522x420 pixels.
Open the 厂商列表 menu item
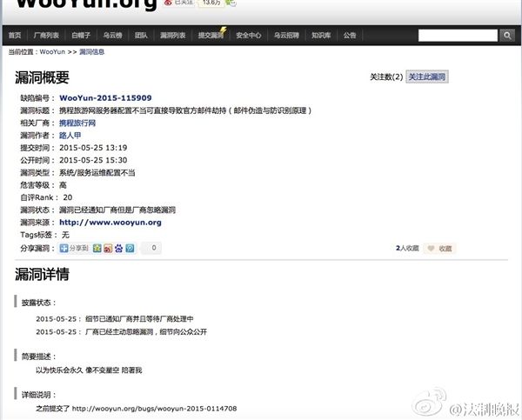[46, 36]
